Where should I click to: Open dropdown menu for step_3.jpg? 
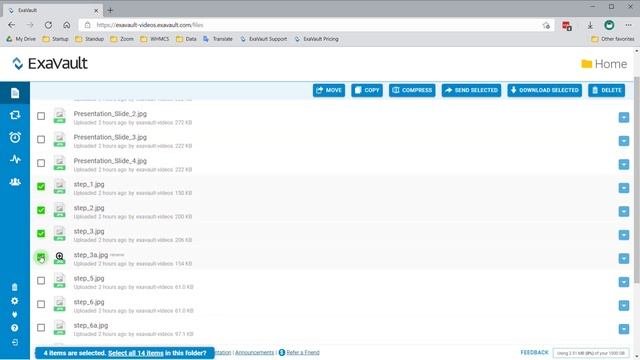(x=624, y=235)
